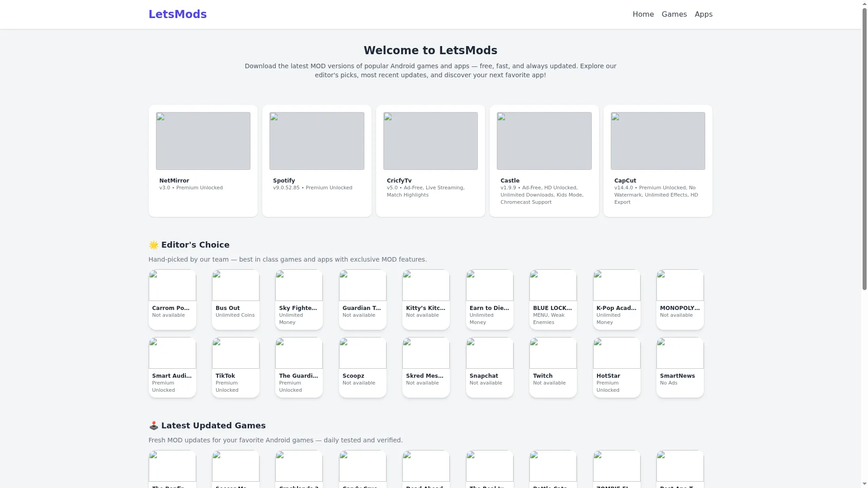Click the The Guardi... app card
The width and height of the screenshot is (868, 488).
click(x=299, y=367)
